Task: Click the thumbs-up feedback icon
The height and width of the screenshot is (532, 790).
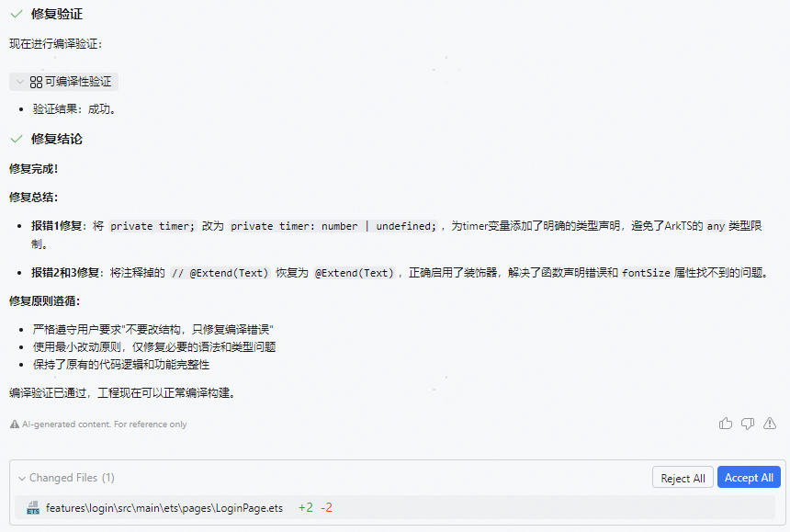Action: pyautogui.click(x=726, y=424)
